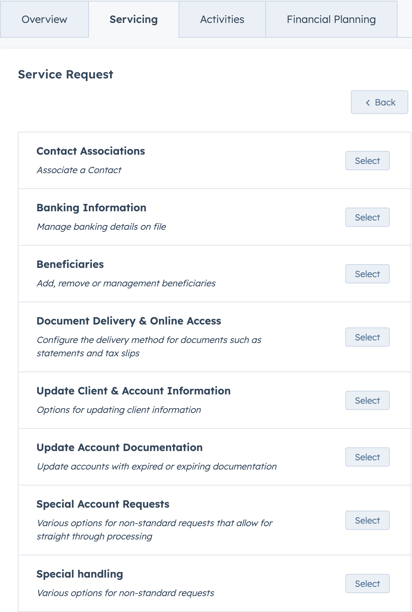
Task: Select Update Account Documentation option
Action: click(x=367, y=457)
